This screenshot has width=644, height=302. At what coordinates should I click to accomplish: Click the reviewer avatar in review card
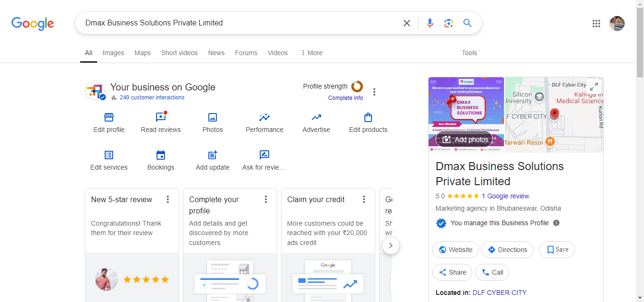pos(106,279)
